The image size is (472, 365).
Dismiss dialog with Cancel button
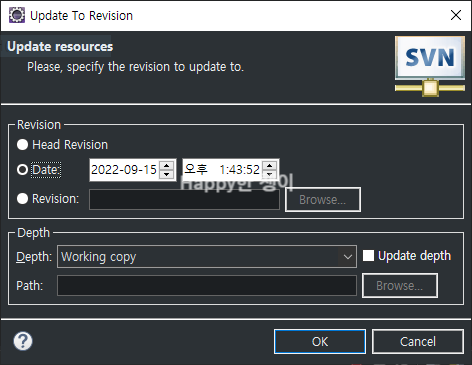tap(418, 341)
